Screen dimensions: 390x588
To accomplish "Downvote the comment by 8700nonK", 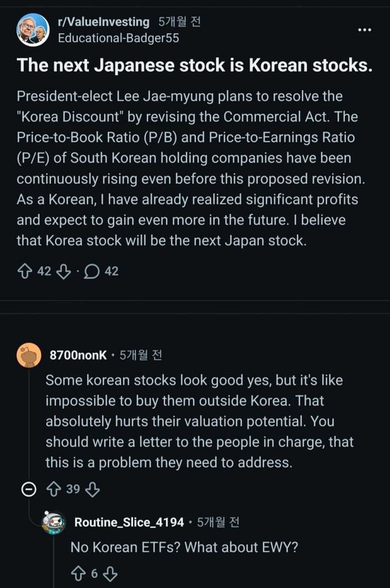I will click(93, 489).
